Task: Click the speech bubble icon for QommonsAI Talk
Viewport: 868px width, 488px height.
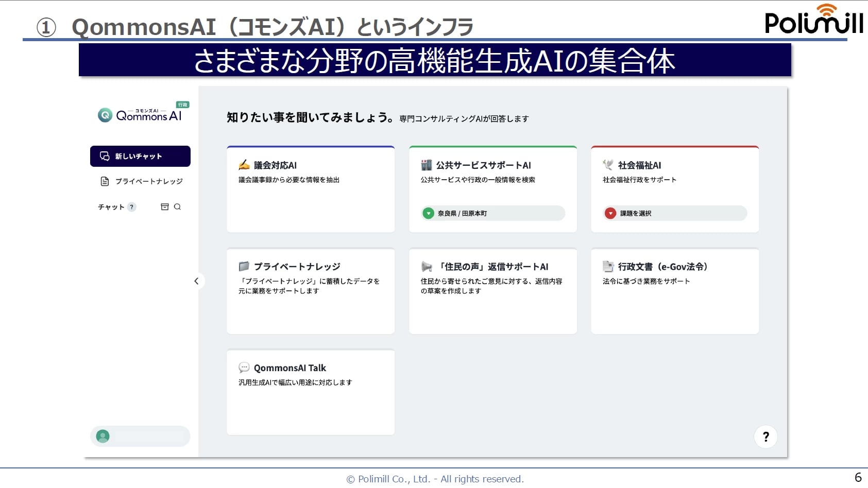Action: pyautogui.click(x=244, y=368)
